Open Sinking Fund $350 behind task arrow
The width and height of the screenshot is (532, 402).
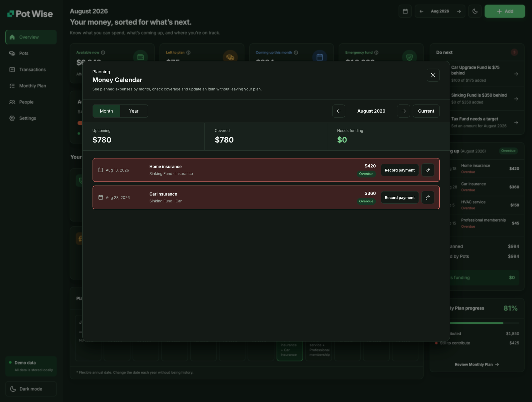[x=516, y=99]
